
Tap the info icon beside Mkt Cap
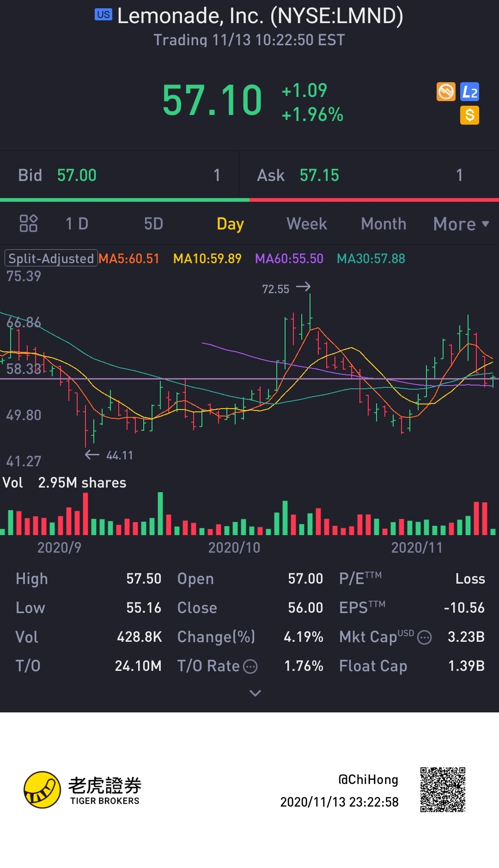(424, 638)
